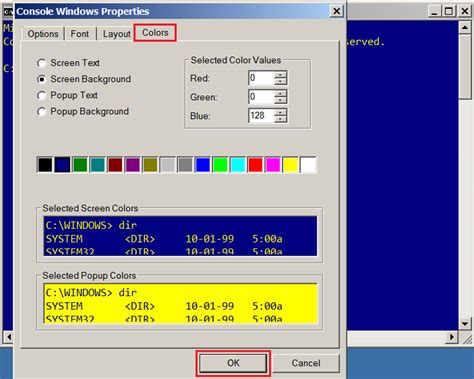Click the Selected Screen Colors preview

pos(180,236)
